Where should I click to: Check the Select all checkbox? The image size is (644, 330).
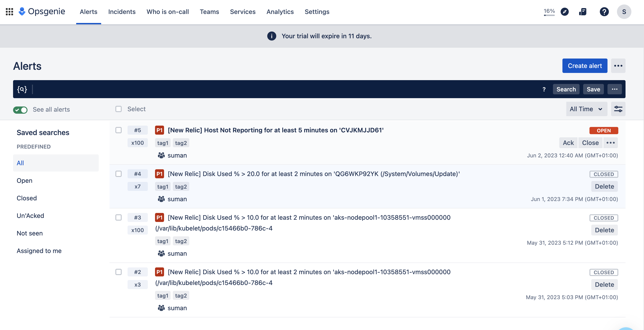pos(118,109)
